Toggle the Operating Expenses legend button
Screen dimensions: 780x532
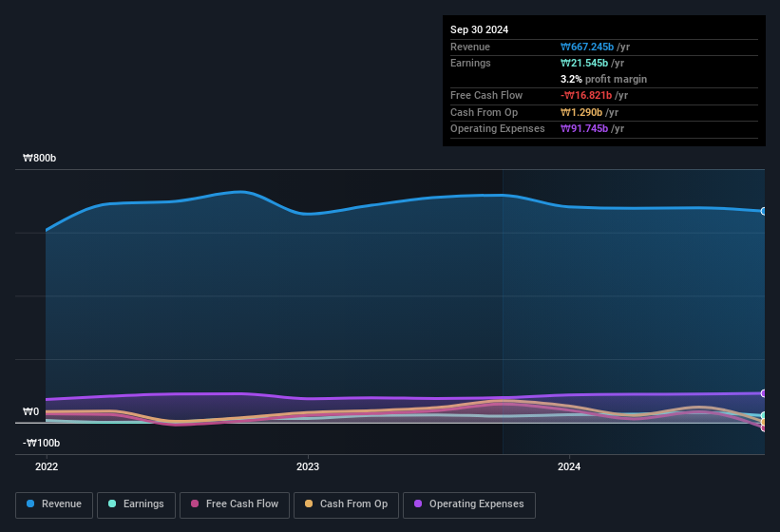point(469,505)
